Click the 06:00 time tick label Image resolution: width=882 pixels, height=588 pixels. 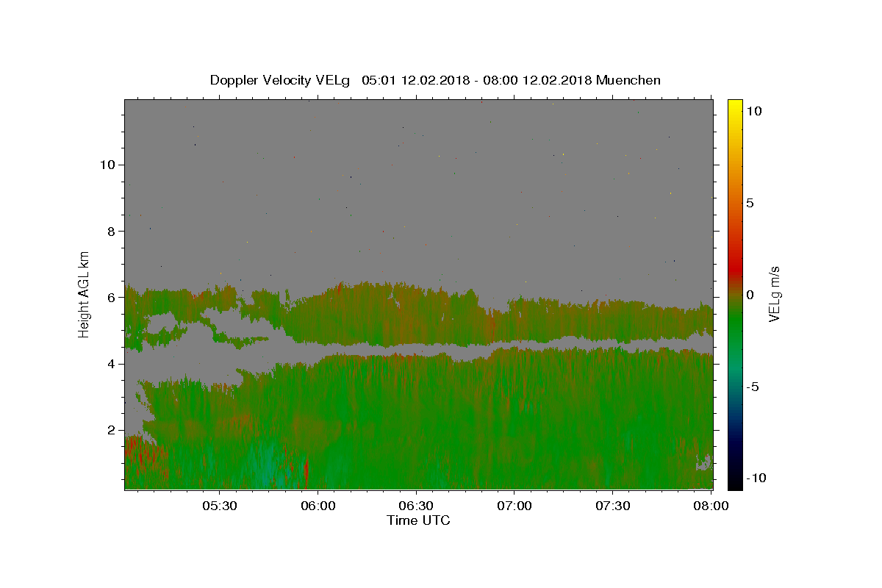tap(318, 506)
